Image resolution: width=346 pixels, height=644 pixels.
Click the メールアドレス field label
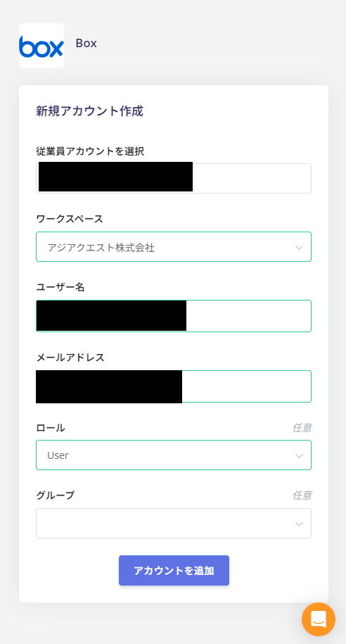tap(70, 358)
